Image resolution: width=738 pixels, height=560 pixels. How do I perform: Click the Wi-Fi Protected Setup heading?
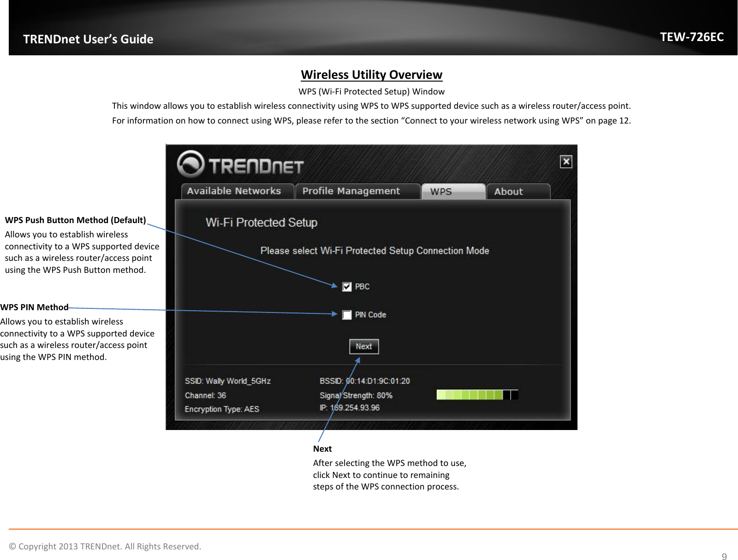coord(262,223)
